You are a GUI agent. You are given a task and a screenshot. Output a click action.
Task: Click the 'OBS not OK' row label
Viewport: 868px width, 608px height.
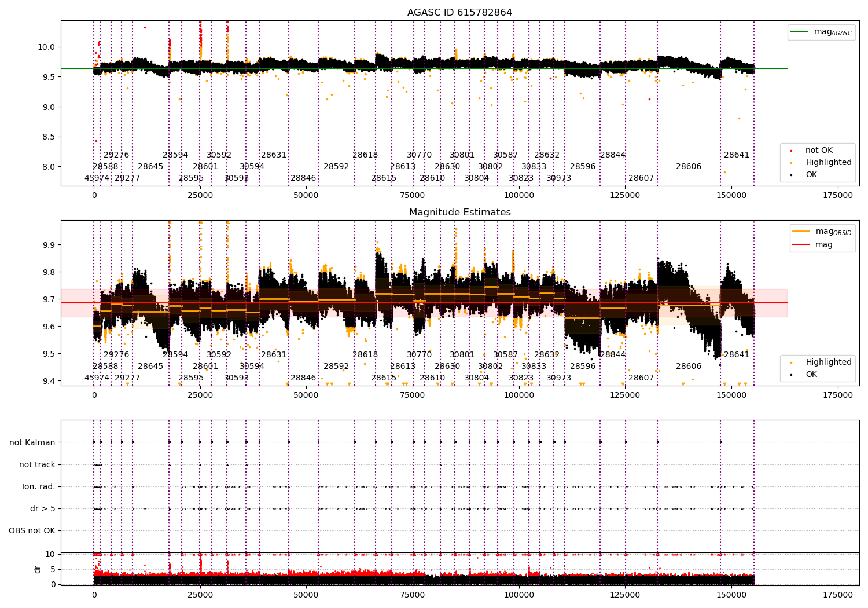(32, 530)
